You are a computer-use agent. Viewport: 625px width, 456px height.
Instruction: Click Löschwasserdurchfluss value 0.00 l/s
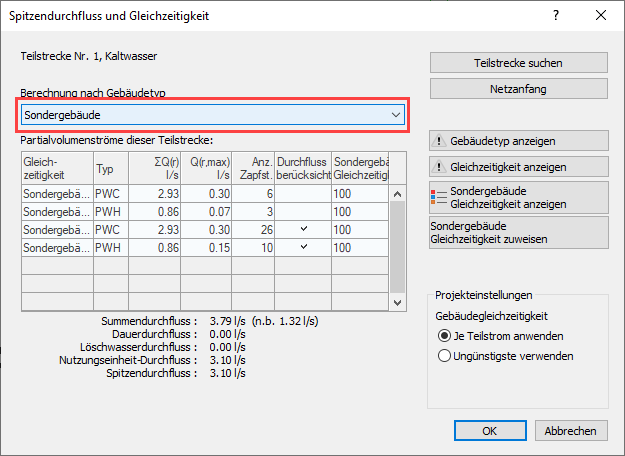tap(228, 347)
